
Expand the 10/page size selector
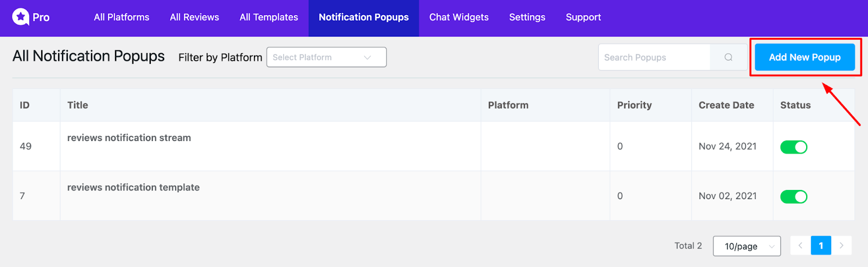746,246
